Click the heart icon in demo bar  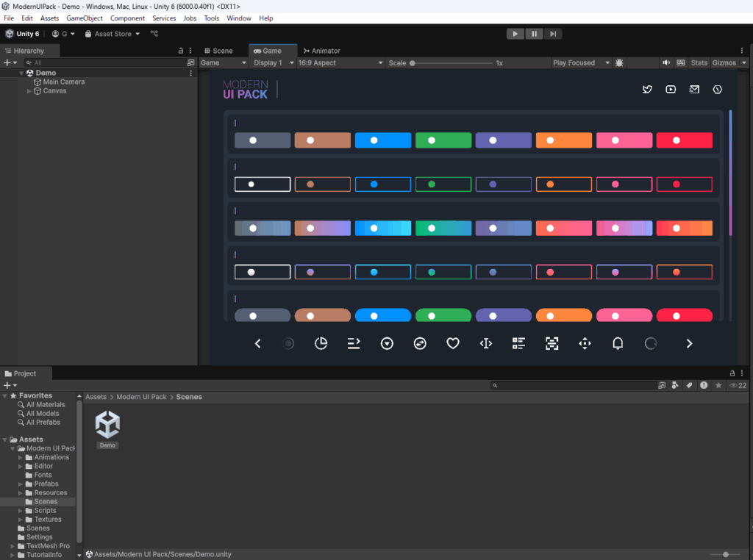coord(453,344)
